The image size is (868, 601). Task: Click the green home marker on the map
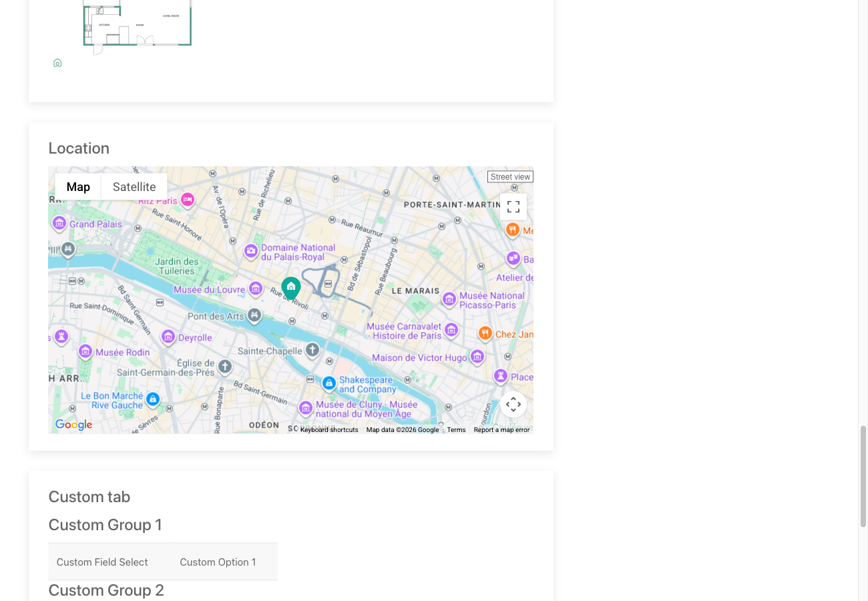click(x=290, y=286)
